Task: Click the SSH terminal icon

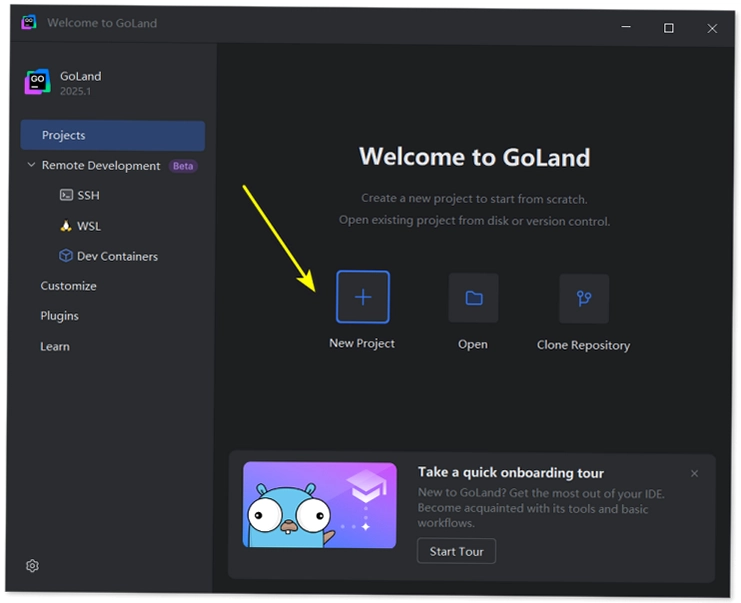Action: (66, 195)
